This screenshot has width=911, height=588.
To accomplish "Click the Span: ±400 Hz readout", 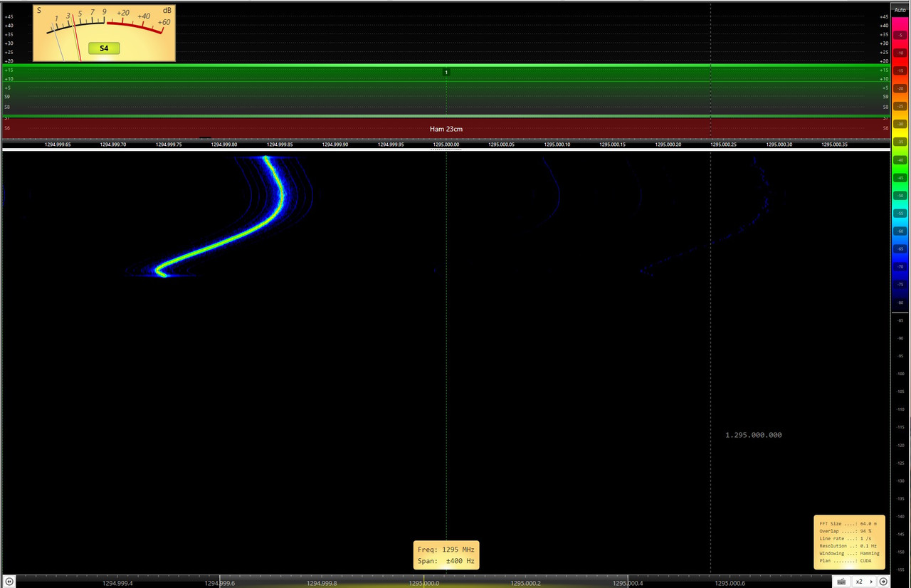I will tap(446, 561).
